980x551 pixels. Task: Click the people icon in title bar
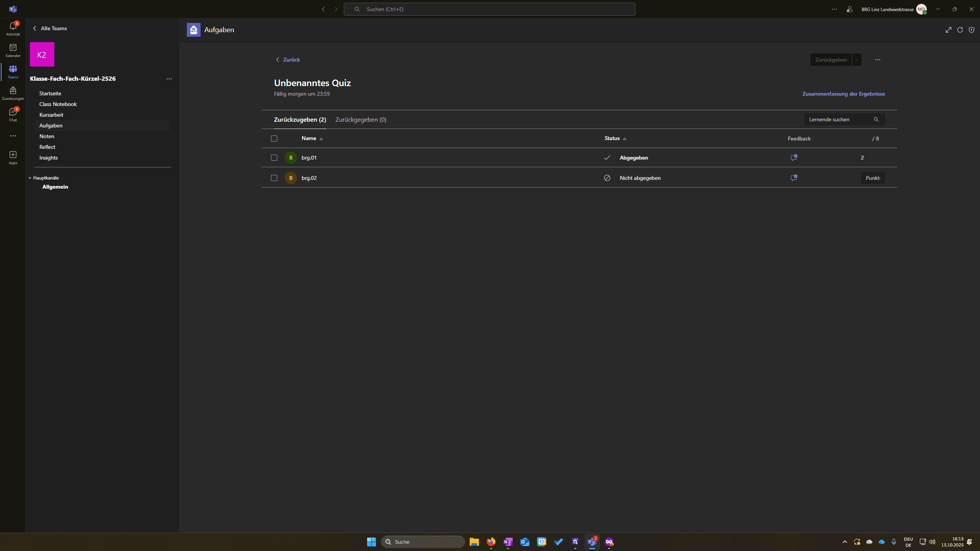(849, 9)
